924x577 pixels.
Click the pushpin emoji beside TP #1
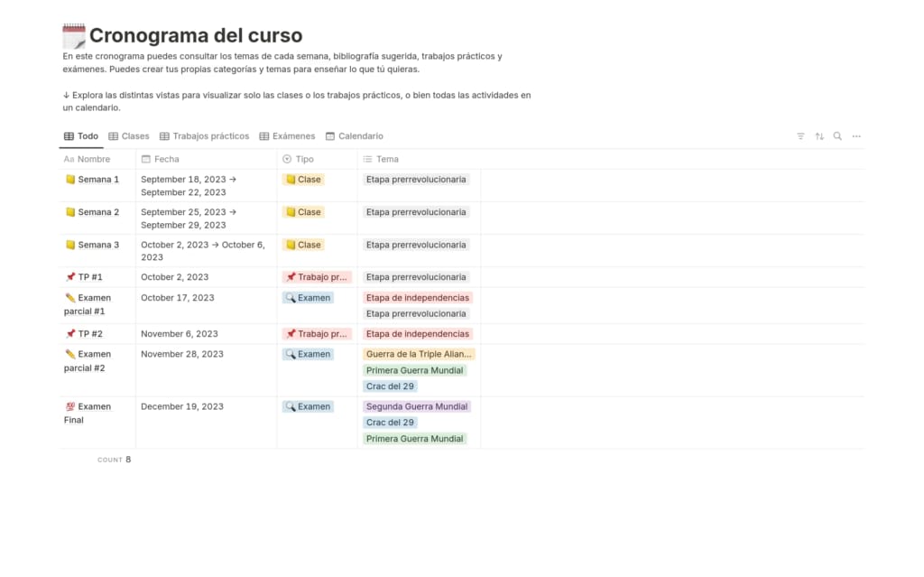click(x=70, y=276)
